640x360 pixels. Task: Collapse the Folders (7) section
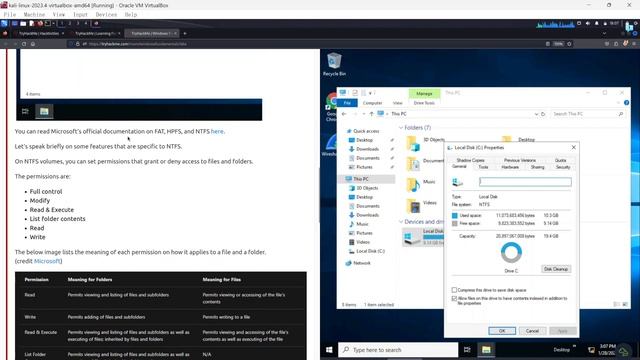tap(401, 128)
